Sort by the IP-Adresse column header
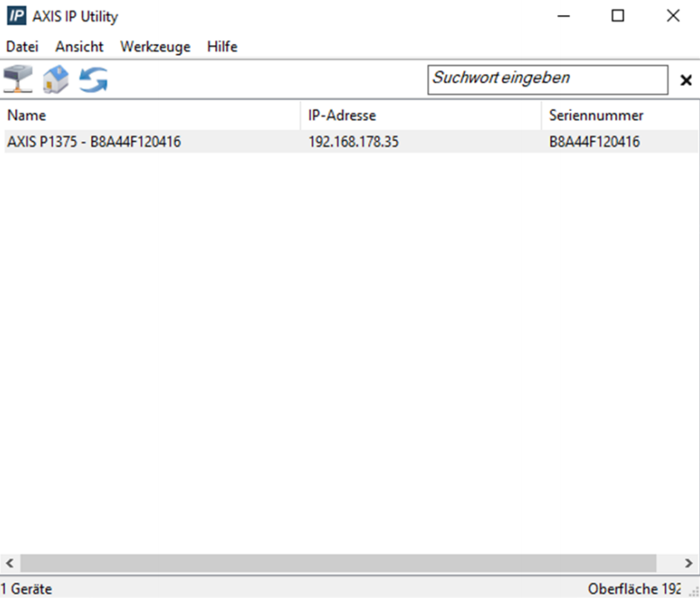 coord(421,116)
